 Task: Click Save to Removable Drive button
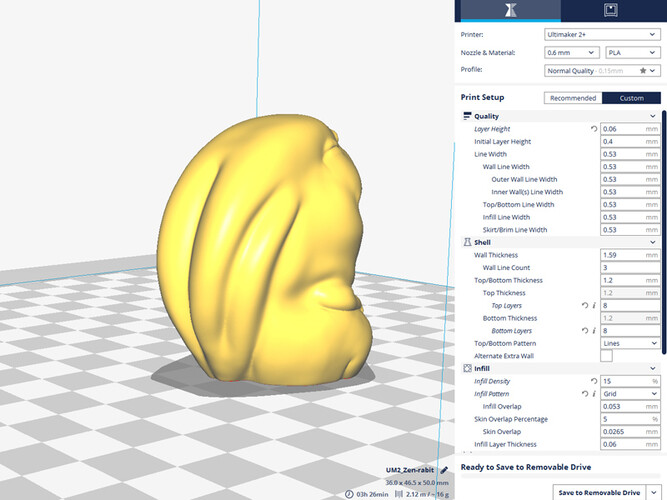[599, 492]
